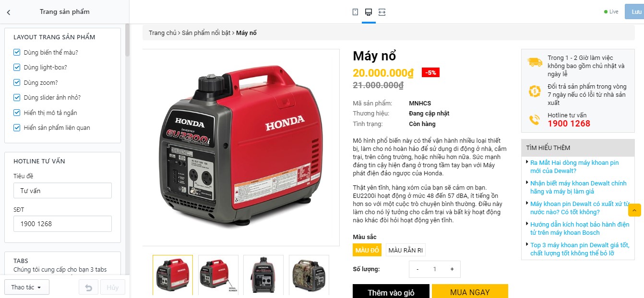Click the hotline phone icon

click(x=535, y=120)
